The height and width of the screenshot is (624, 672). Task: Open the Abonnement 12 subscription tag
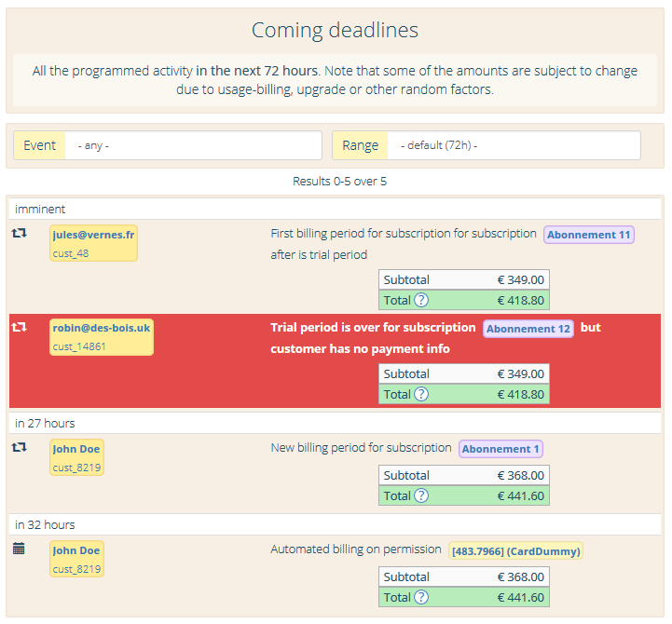[x=528, y=329]
